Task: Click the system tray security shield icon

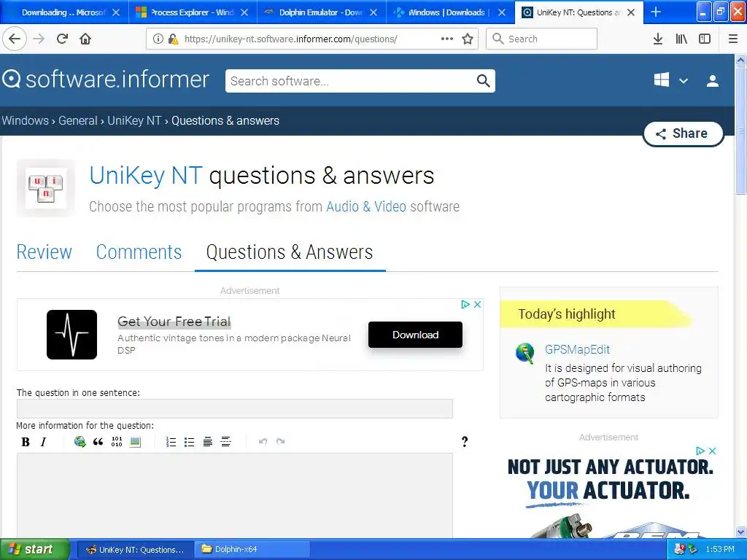Action: [679, 550]
